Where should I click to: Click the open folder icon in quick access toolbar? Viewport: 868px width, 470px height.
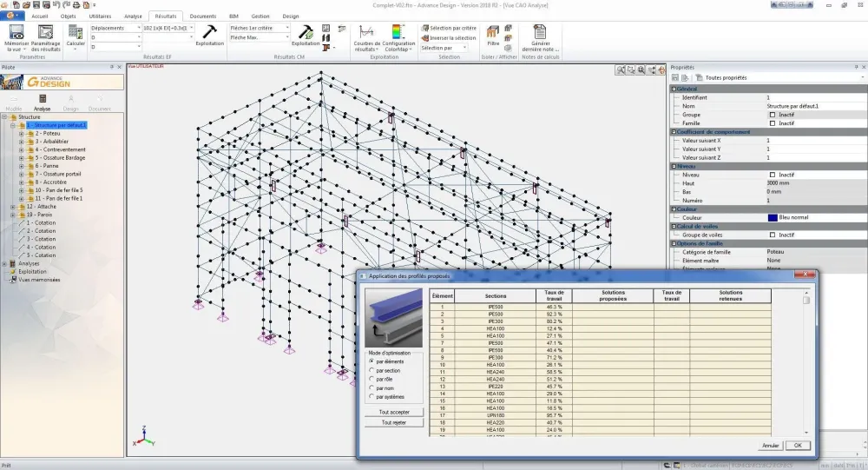tap(26, 5)
